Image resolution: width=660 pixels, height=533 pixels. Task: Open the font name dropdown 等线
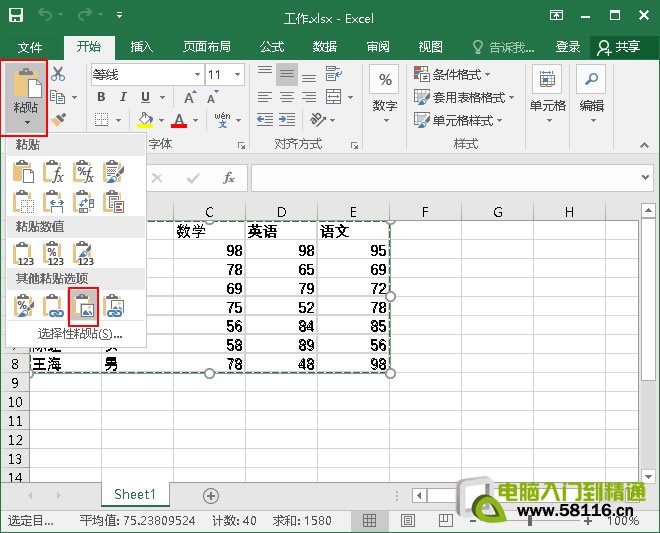pyautogui.click(x=197, y=75)
